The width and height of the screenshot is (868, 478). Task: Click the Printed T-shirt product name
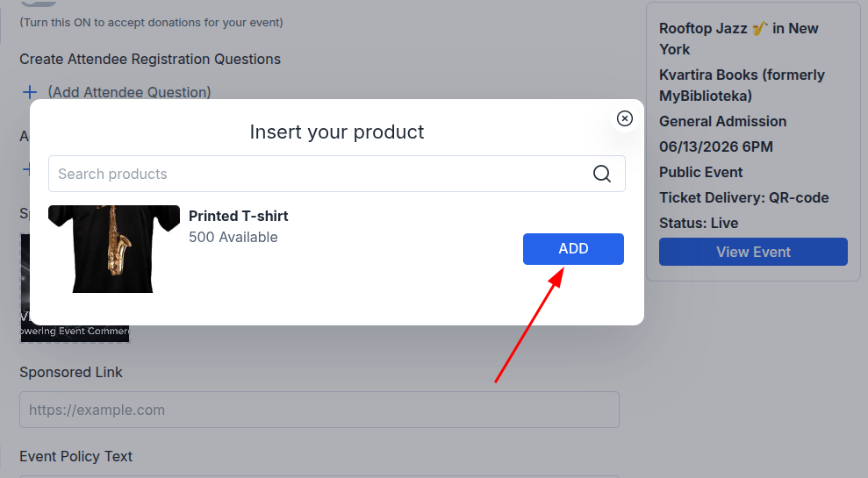pos(238,216)
